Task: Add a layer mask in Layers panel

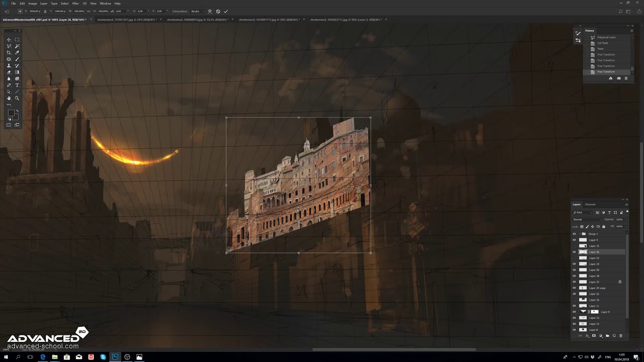Action: pyautogui.click(x=594, y=336)
